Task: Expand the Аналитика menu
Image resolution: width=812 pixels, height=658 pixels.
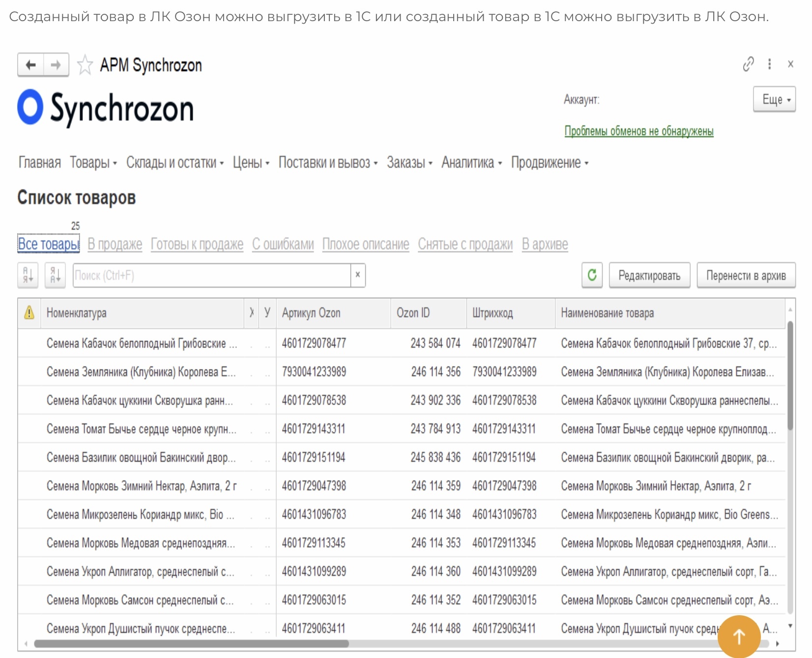Action: coord(471,162)
